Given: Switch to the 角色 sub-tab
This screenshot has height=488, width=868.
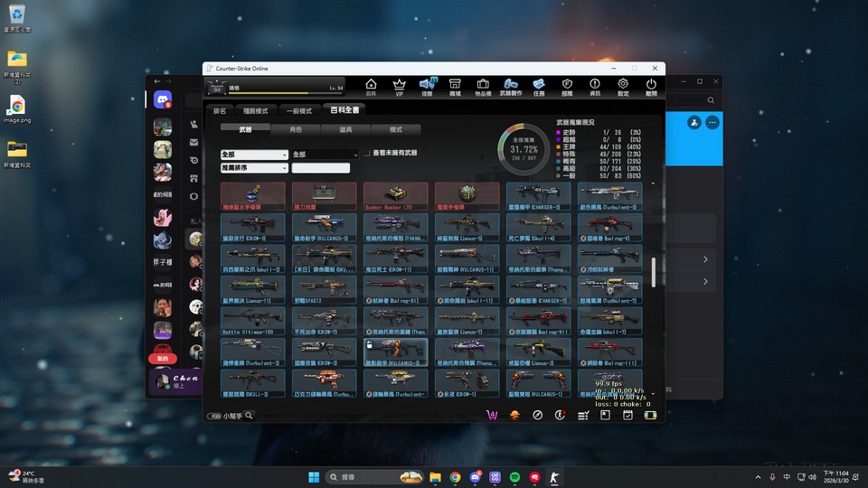Looking at the screenshot, I should (296, 130).
